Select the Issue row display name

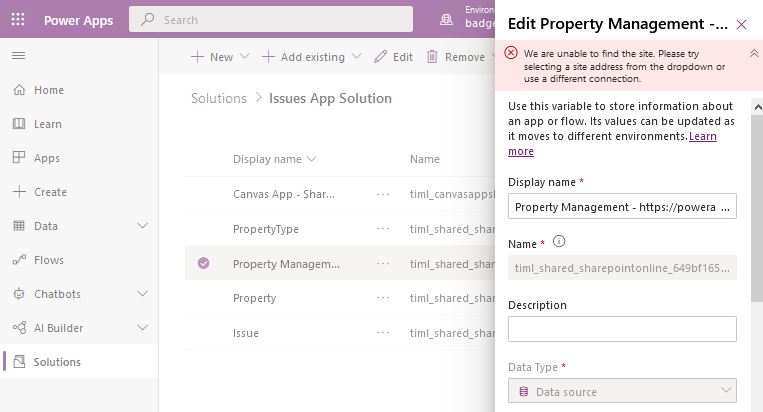(x=246, y=333)
